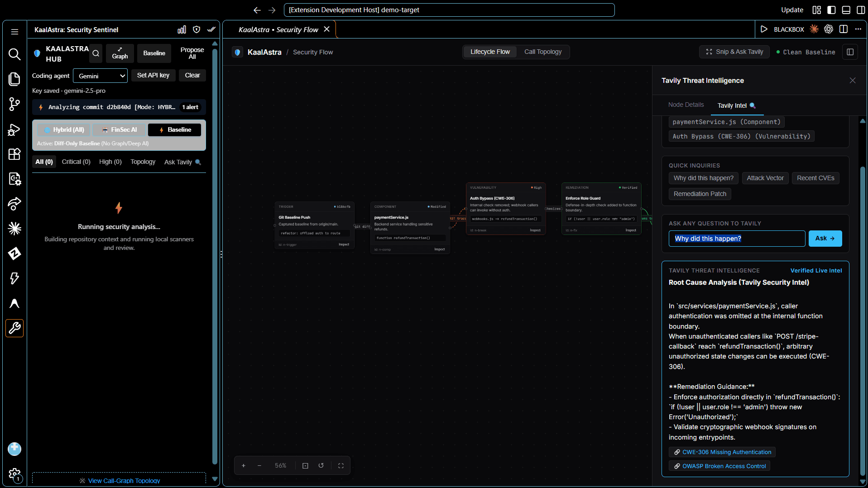Go back with the navigation arrow
868x488 pixels.
[x=257, y=10]
